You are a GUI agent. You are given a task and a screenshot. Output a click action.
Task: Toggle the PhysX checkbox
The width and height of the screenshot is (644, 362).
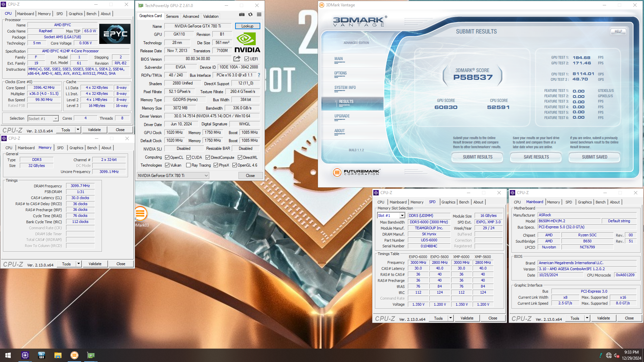click(216, 165)
